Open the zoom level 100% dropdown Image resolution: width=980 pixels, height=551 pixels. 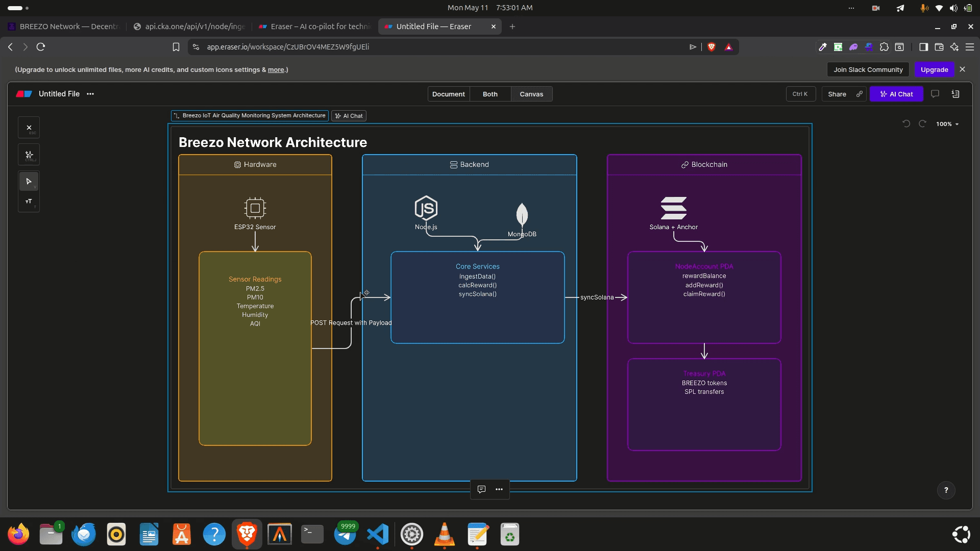point(947,124)
